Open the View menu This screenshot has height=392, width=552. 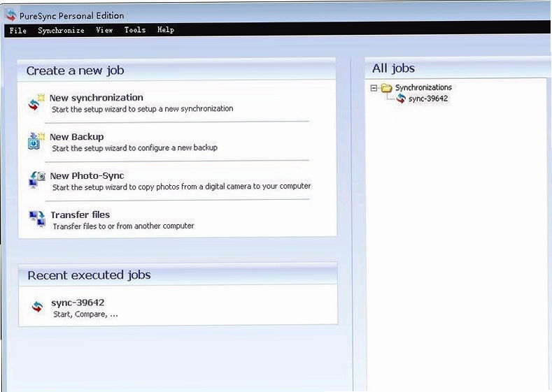tap(104, 30)
